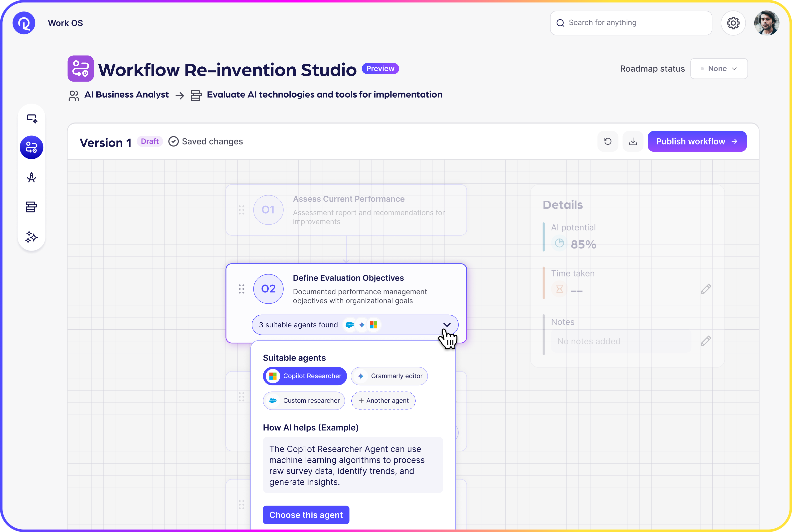The image size is (792, 532).
Task: Open the Roadmap status None dropdown
Action: click(x=719, y=69)
